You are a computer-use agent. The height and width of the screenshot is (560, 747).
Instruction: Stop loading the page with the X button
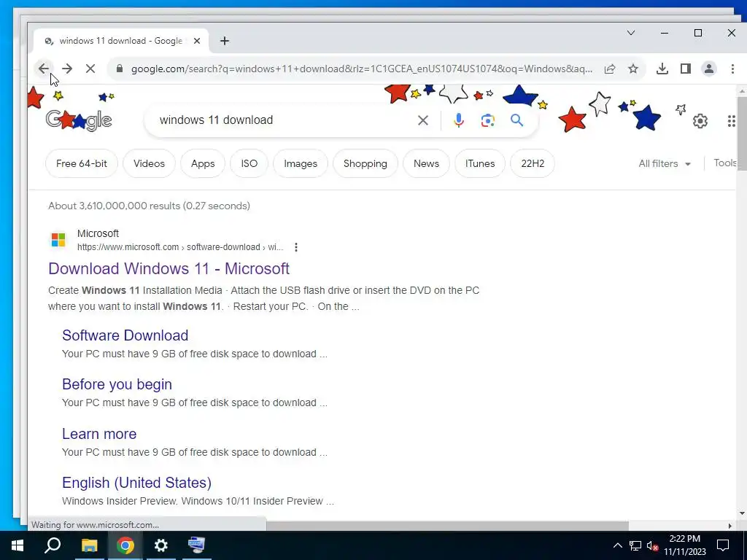click(90, 69)
